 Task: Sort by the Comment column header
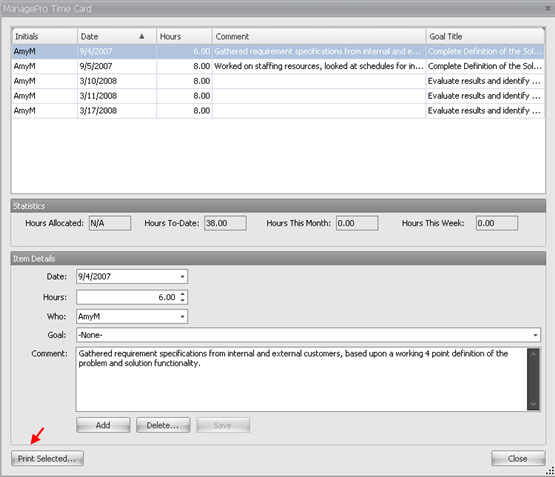[x=319, y=36]
